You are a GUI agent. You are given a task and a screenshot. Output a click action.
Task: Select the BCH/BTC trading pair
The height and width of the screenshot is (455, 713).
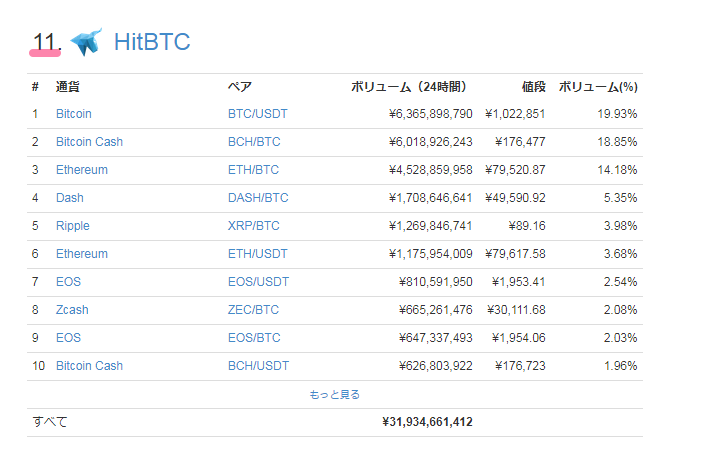pyautogui.click(x=253, y=142)
